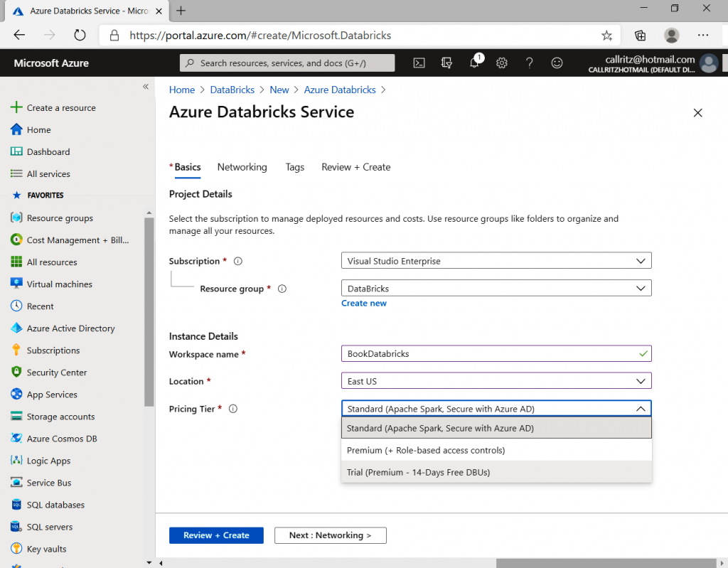Click the Key vaults sidebar icon
This screenshot has width=728, height=568.
click(x=16, y=549)
